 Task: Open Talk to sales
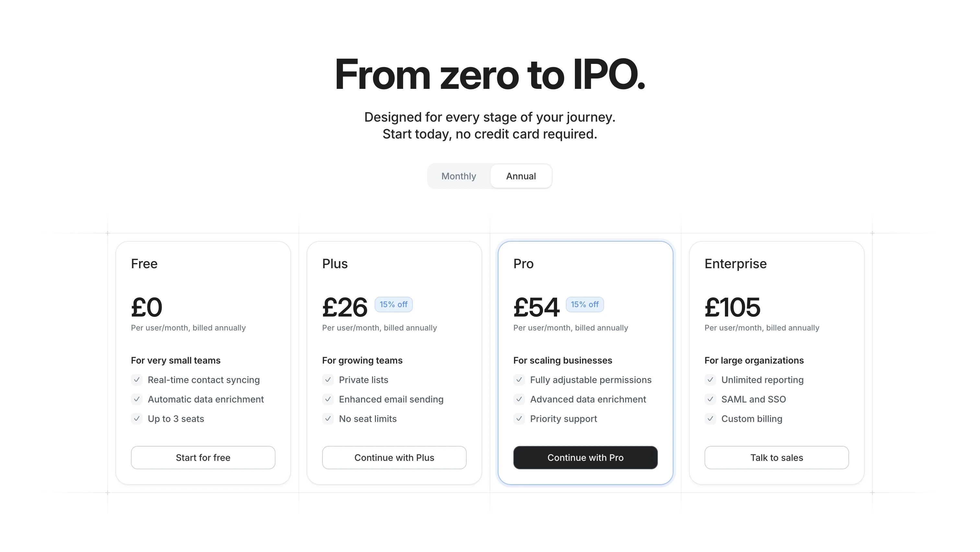[x=776, y=458]
